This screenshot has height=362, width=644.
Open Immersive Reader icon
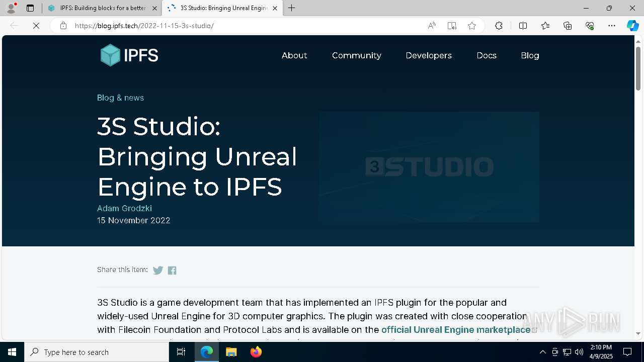point(452,26)
